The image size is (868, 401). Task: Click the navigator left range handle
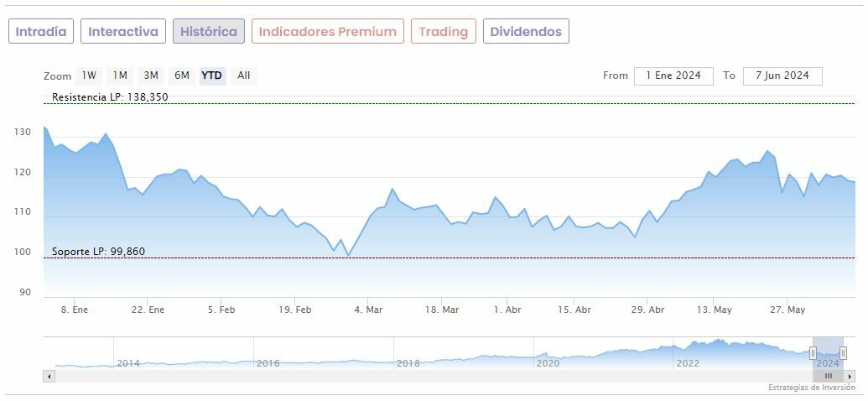click(813, 353)
